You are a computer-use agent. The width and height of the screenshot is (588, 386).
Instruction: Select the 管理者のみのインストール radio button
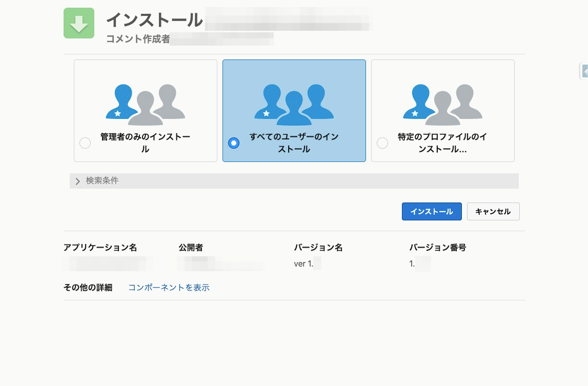[x=85, y=143]
